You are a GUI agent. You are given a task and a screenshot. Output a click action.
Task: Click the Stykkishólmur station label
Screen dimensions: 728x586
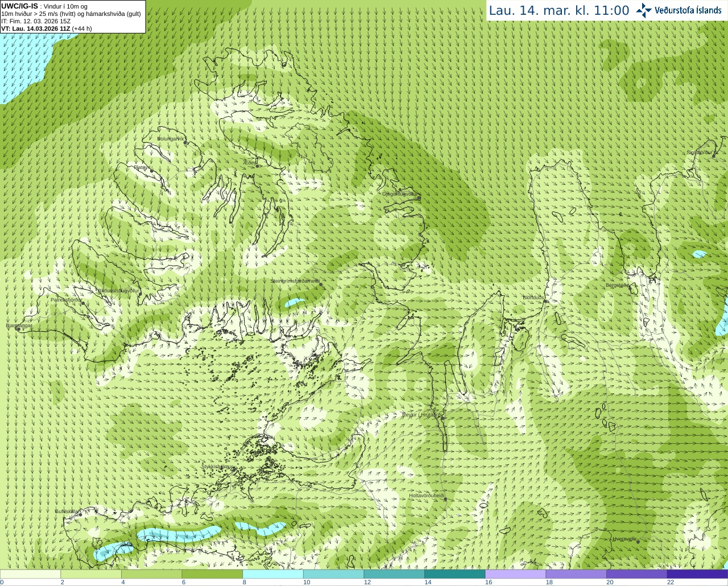pyautogui.click(x=217, y=467)
